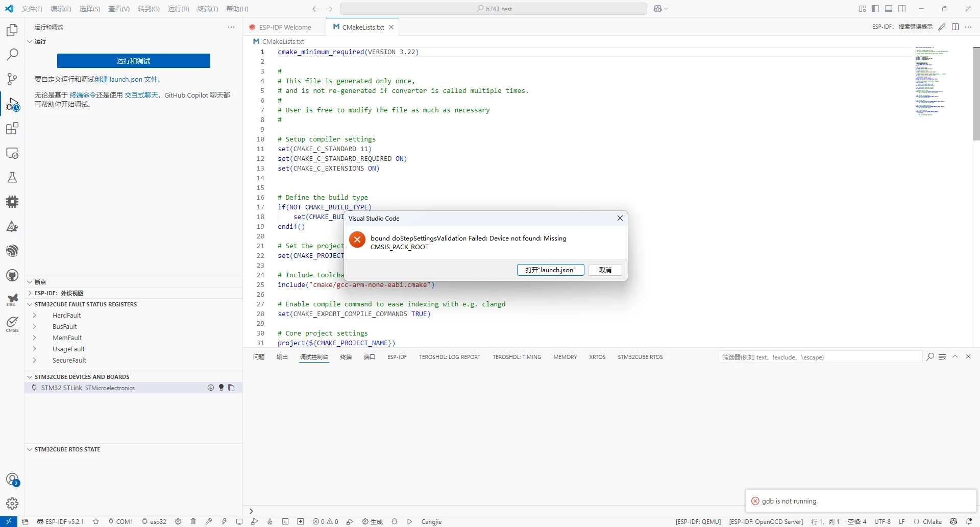The image size is (980, 527).
Task: Click the 终端命令 link
Action: [x=83, y=95]
